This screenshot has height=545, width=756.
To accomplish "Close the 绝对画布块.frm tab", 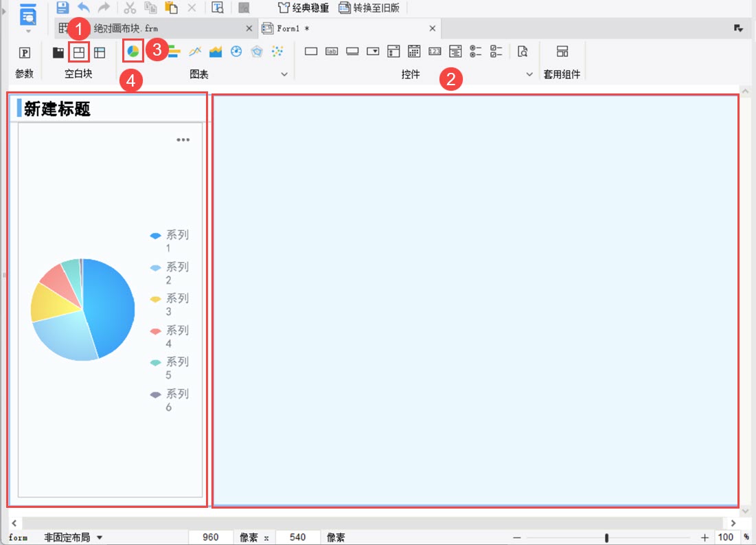I will click(x=249, y=28).
